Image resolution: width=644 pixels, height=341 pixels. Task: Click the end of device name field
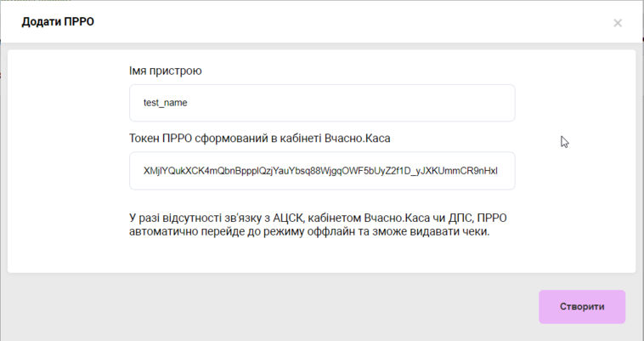point(501,103)
